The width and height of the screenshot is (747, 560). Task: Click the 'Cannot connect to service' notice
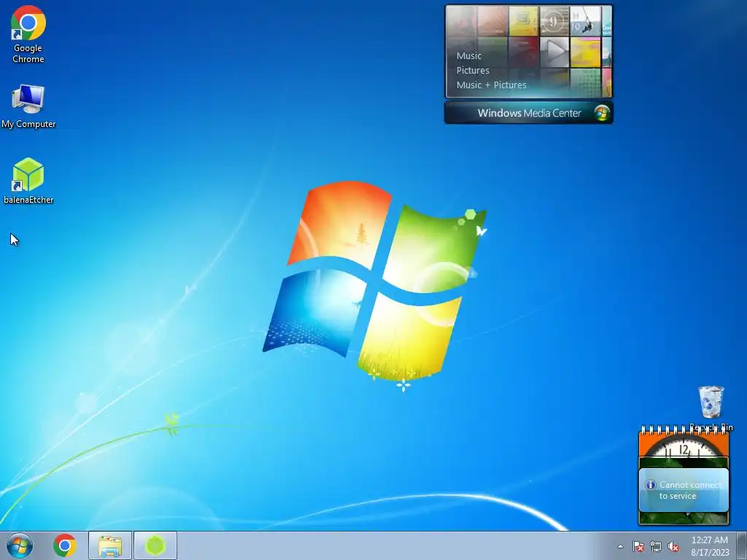[x=684, y=490]
